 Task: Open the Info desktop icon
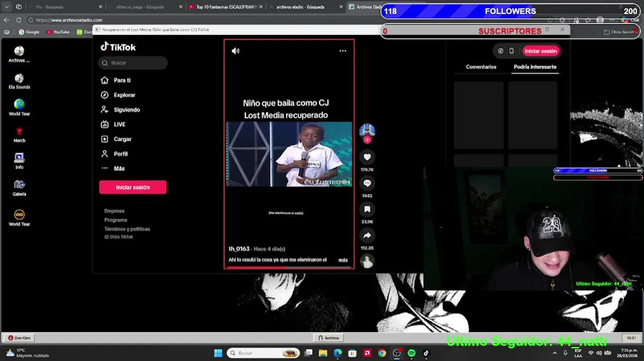click(19, 161)
